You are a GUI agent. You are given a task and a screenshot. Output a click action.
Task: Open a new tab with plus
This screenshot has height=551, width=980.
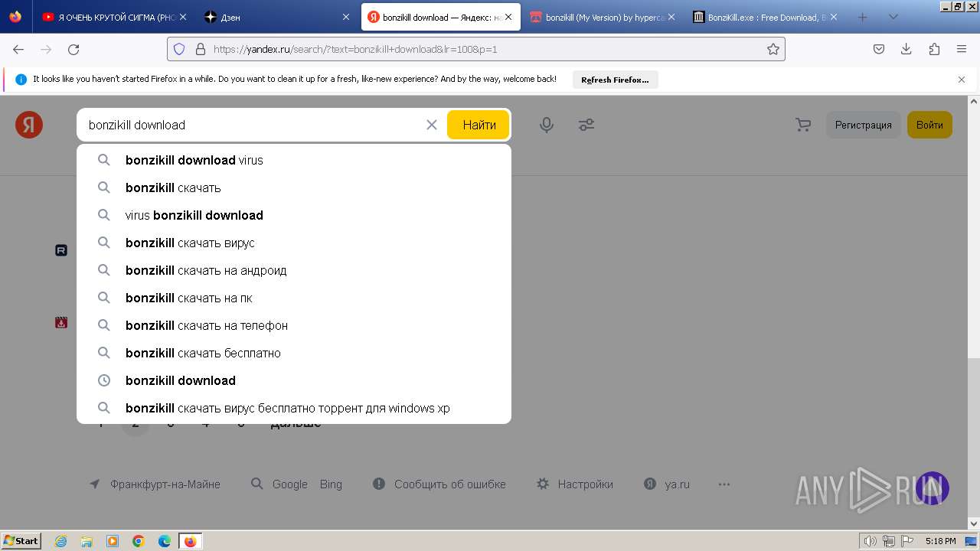point(862,17)
